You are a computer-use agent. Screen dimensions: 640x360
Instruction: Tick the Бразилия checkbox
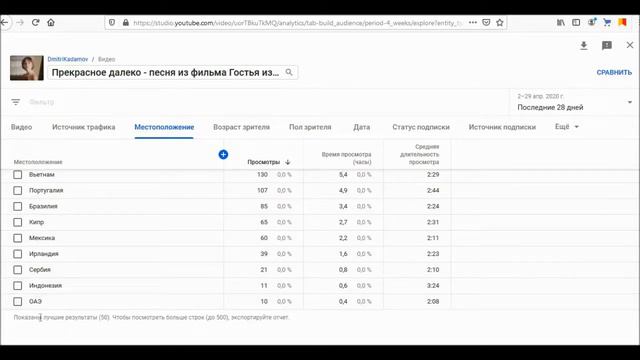[18, 207]
